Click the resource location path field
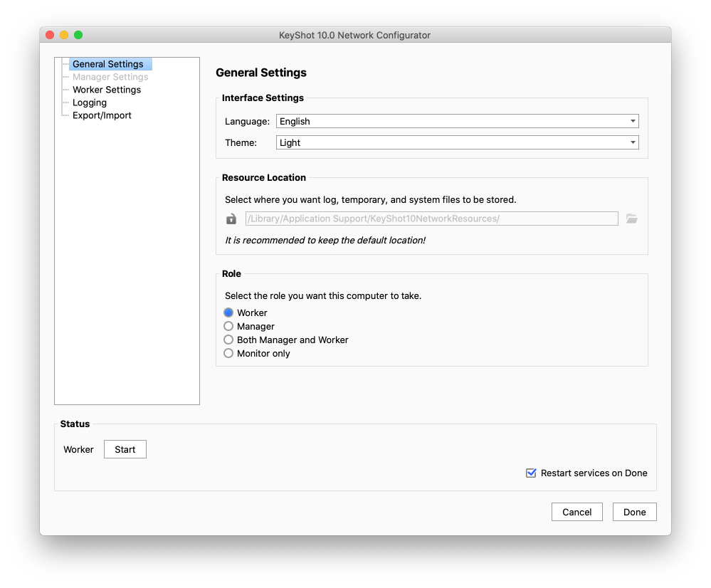The width and height of the screenshot is (711, 588). coord(431,219)
